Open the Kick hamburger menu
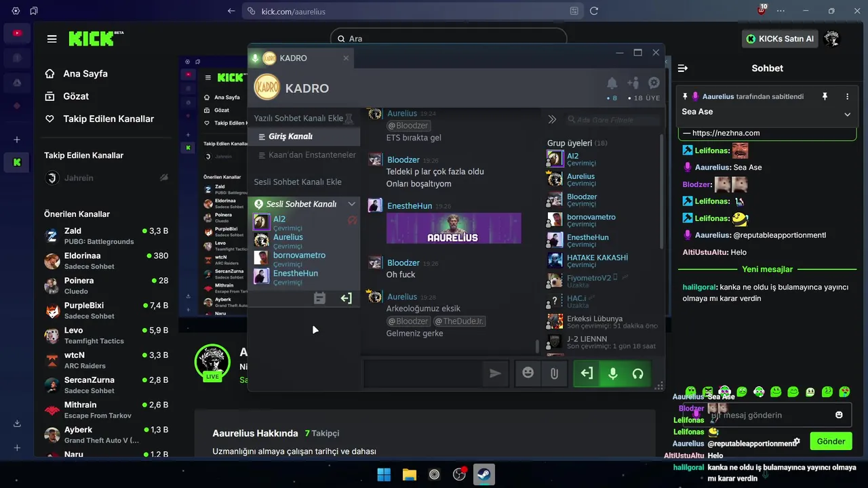Screen dimensions: 868x488 tap(52, 39)
